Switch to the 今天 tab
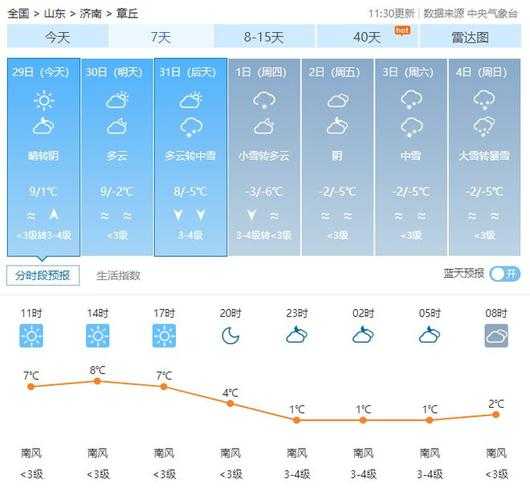Viewport: 530px width, 500px height. [58, 36]
